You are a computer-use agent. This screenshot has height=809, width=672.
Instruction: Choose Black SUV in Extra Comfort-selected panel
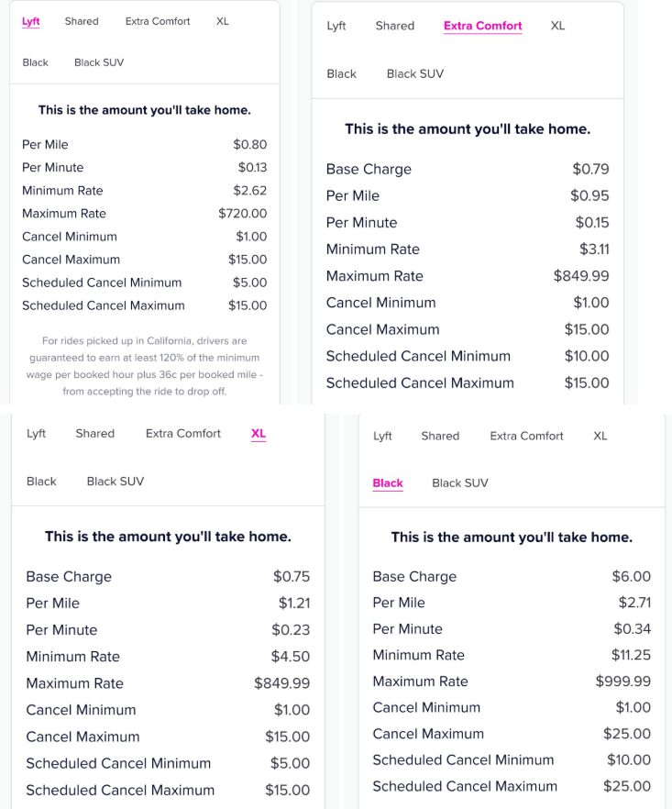point(414,73)
